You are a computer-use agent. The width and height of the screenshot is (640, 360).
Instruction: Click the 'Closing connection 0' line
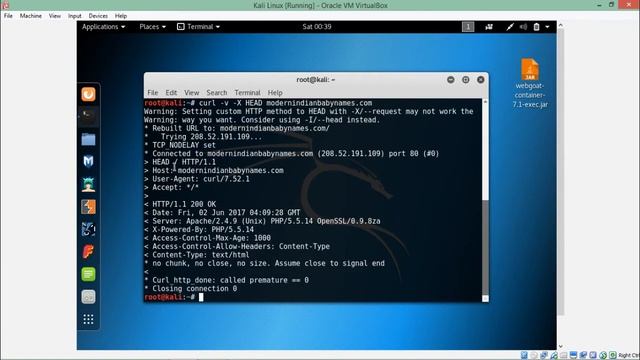click(x=191, y=289)
